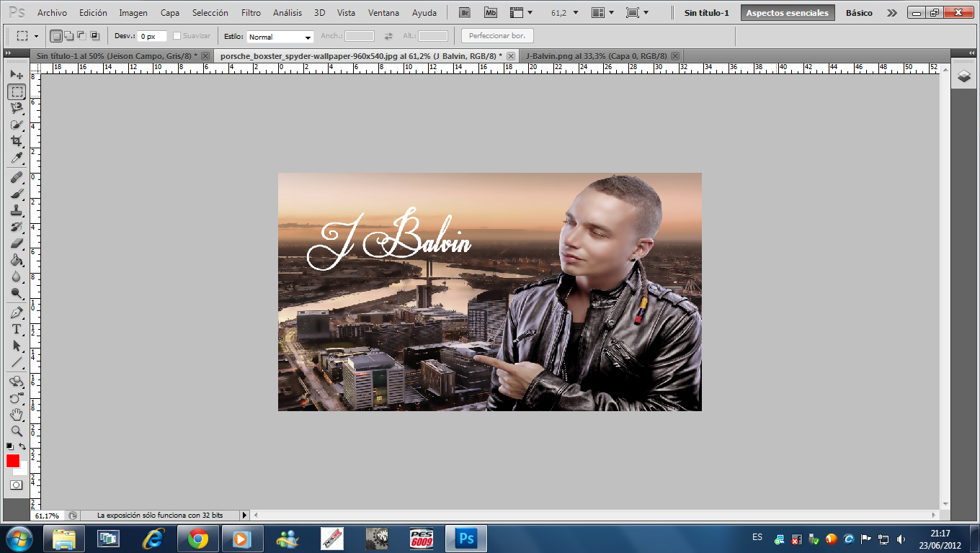Toggle the Suavizar checkbox
Screen dimensions: 980x553
(177, 36)
